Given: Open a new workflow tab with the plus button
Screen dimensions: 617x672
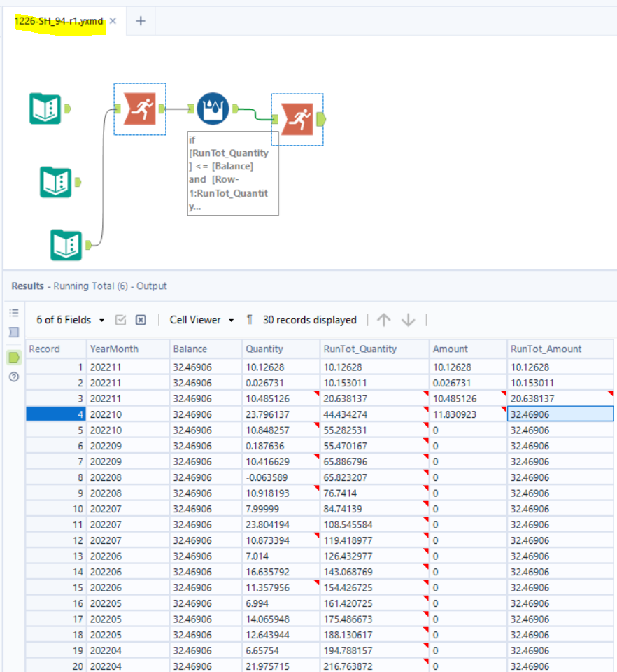Looking at the screenshot, I should [140, 20].
